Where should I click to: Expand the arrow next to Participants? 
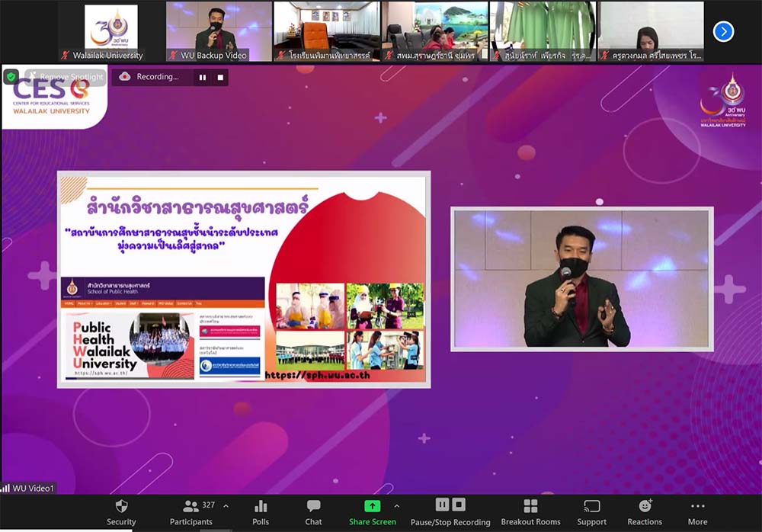click(226, 506)
